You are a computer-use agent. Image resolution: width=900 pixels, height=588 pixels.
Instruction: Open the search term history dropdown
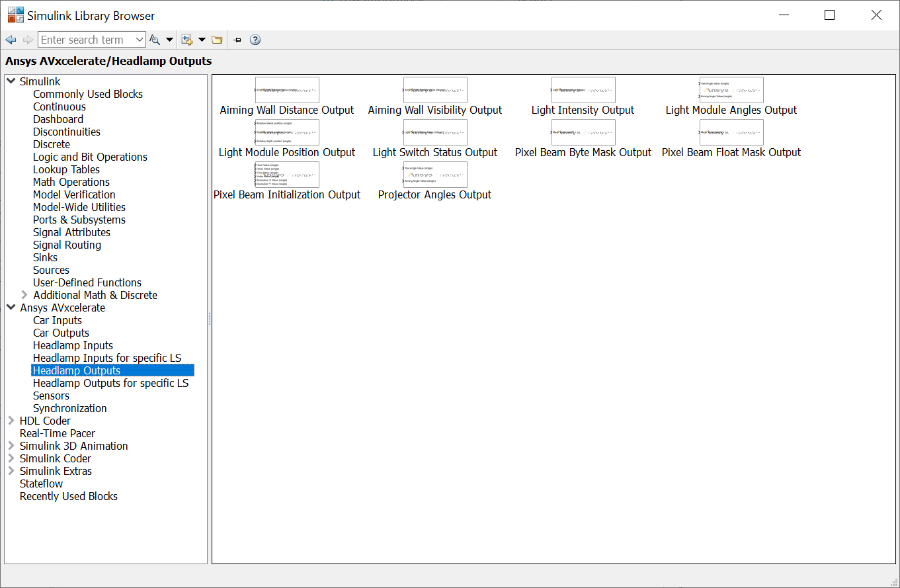(x=139, y=40)
